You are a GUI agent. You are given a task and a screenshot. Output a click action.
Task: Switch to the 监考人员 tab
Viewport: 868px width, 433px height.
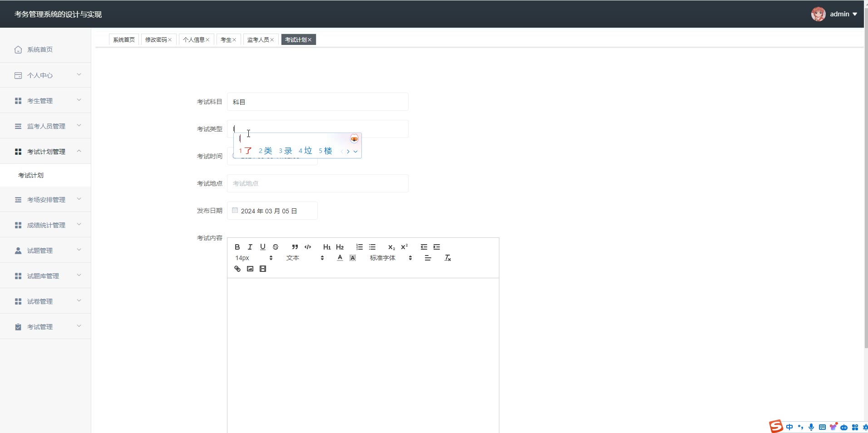[258, 40]
